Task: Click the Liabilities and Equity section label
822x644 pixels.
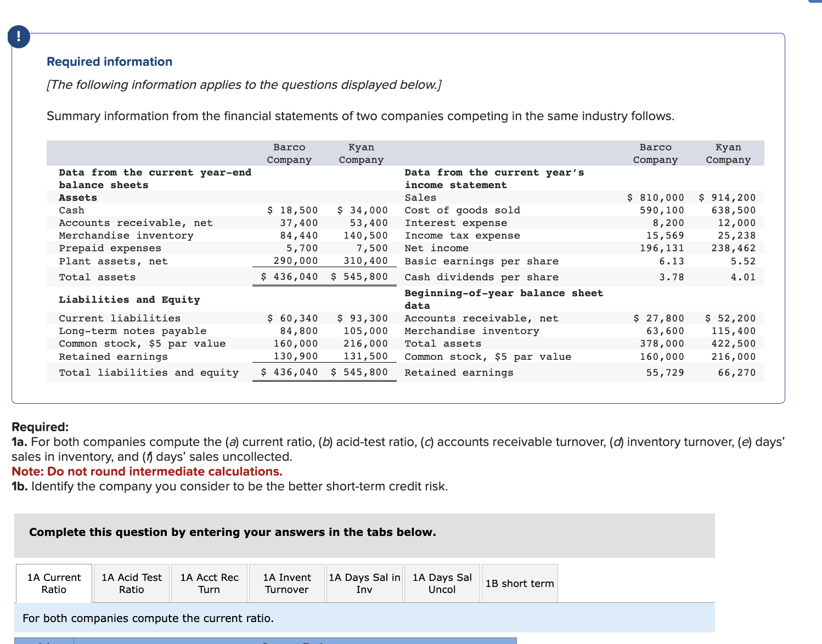Action: tap(130, 300)
